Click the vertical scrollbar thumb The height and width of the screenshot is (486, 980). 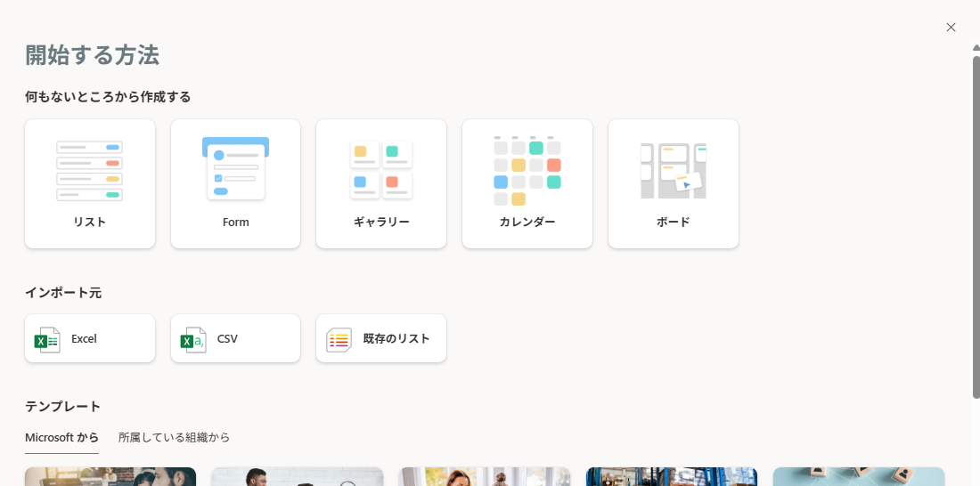[976, 227]
